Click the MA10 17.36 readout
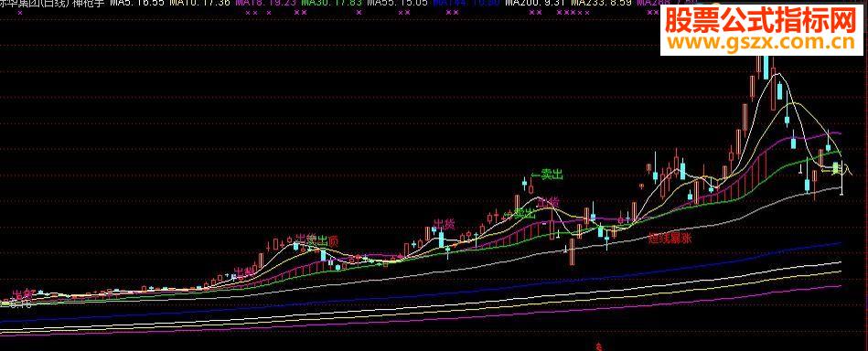The width and height of the screenshot is (868, 351). (x=199, y=4)
